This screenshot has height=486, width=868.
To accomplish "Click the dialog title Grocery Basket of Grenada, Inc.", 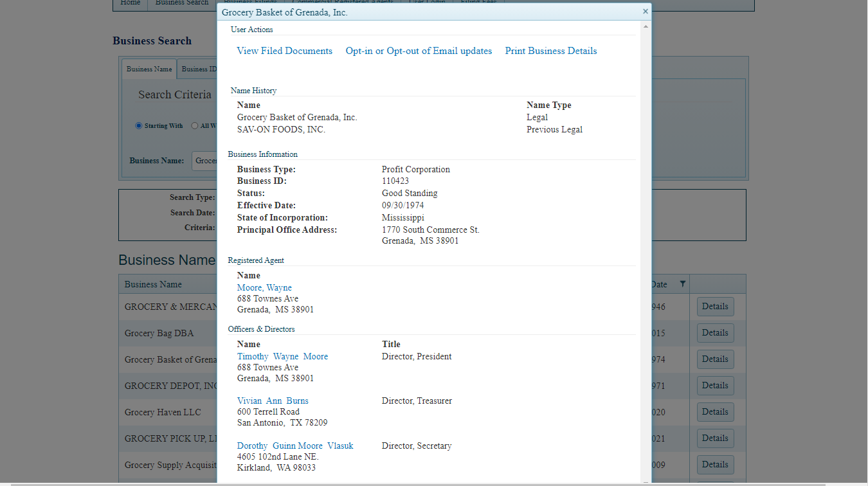I will (285, 12).
